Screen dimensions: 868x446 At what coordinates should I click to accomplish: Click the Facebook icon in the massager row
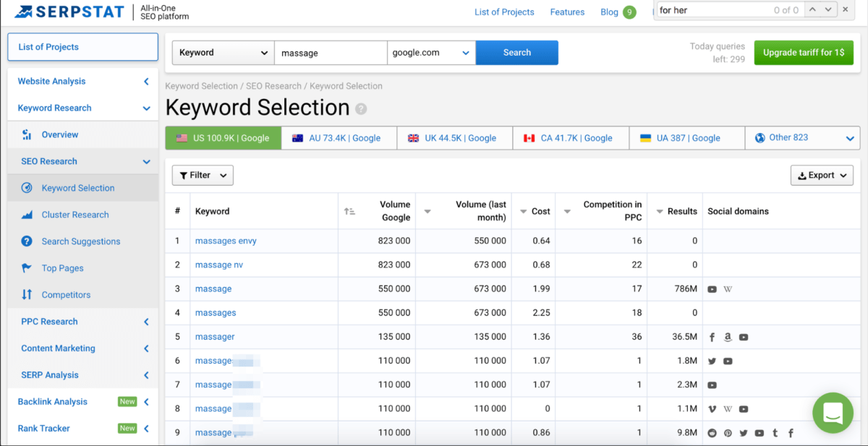[x=712, y=338]
